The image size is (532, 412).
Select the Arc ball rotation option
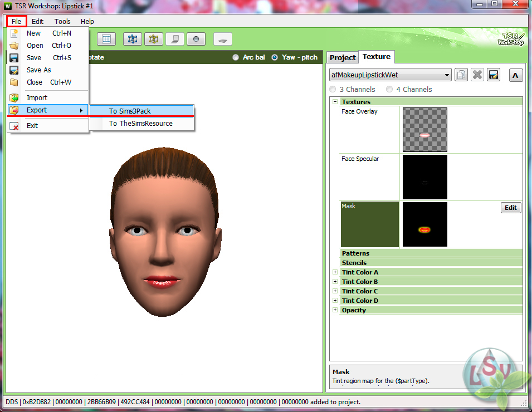tap(236, 57)
